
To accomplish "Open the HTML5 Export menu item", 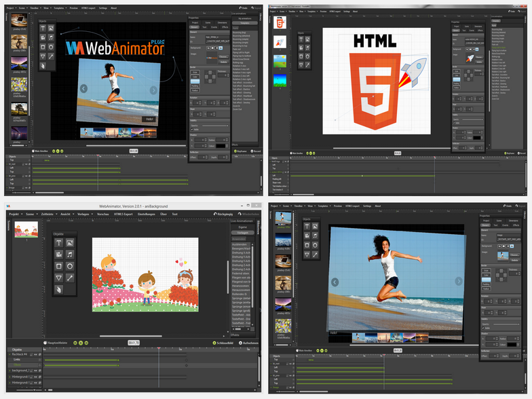I will [123, 214].
